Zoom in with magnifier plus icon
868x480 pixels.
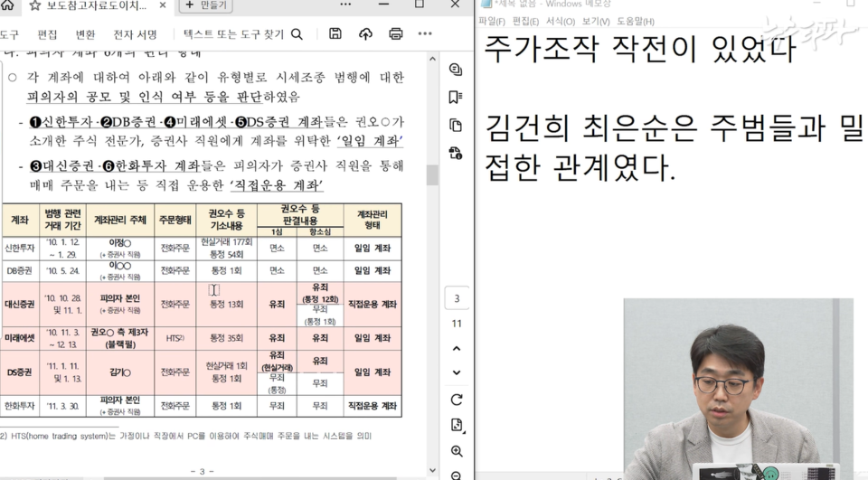[457, 451]
